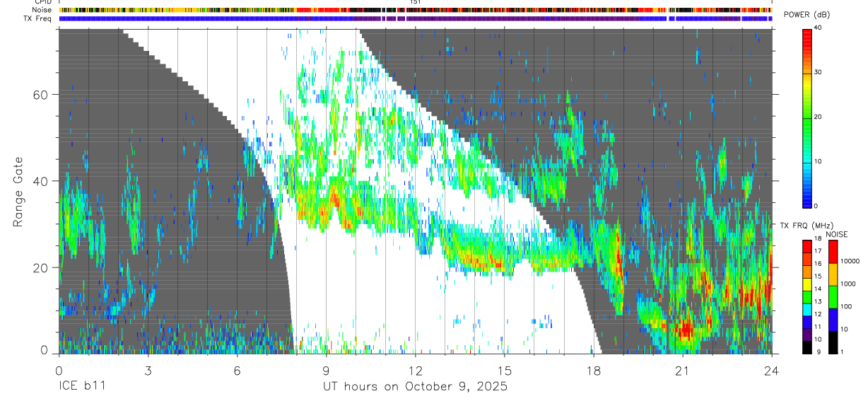Click the 10000 label on the NOISE legend
This screenshot has width=868, height=401.
[x=850, y=261]
